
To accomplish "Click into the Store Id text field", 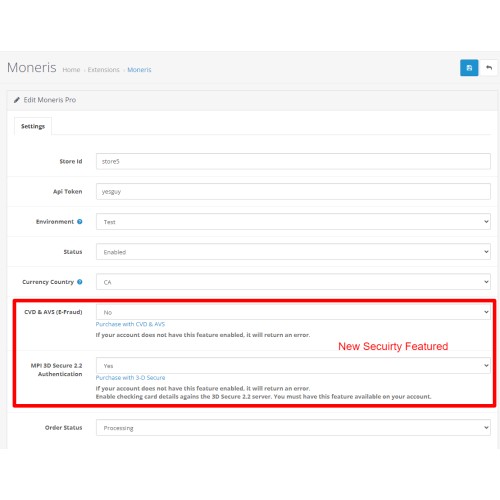I will point(293,161).
